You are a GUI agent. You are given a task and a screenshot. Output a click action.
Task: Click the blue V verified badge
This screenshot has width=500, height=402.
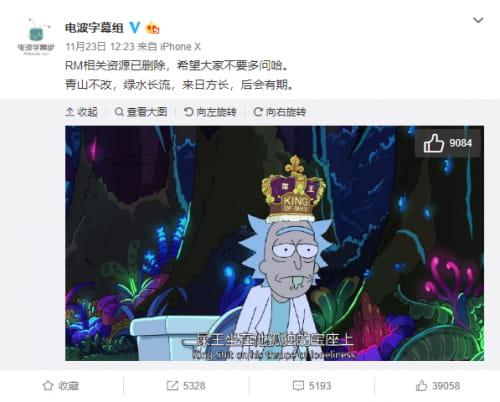(135, 28)
